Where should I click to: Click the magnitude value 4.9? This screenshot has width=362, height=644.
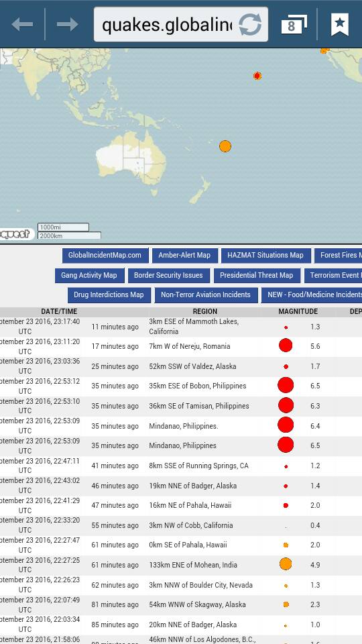coord(315,565)
